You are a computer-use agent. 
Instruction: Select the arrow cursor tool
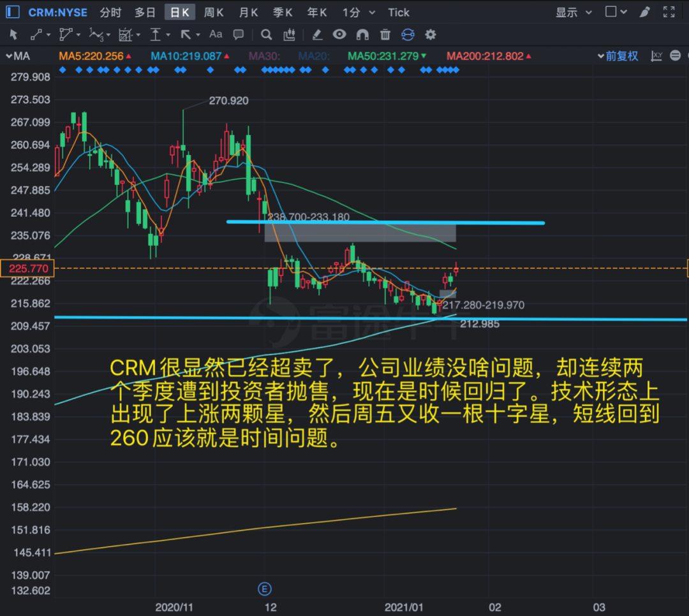pos(13,34)
